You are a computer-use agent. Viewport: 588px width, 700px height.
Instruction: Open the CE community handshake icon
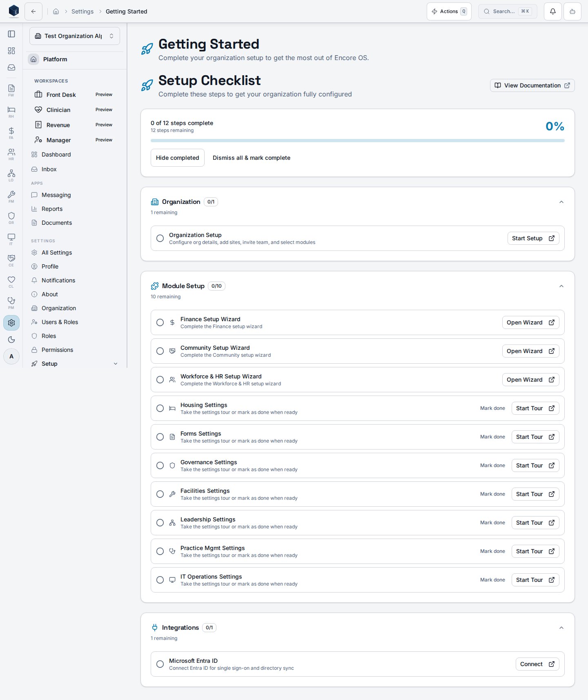pos(11,260)
